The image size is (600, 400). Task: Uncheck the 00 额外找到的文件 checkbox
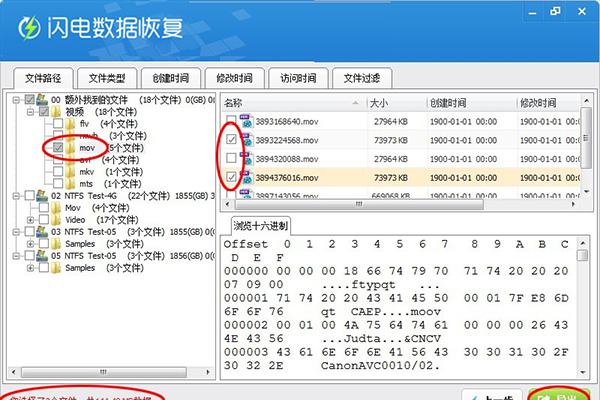(x=29, y=100)
